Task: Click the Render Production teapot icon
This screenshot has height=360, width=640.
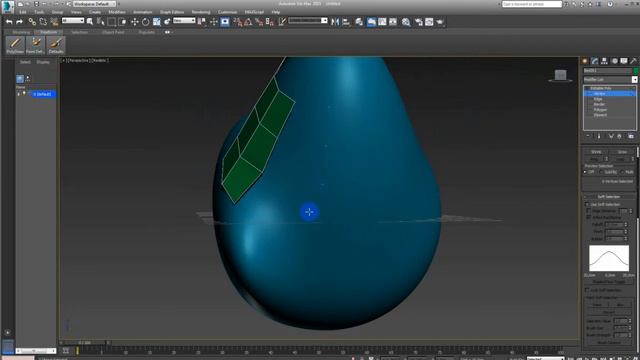Action: pyautogui.click(x=440, y=22)
